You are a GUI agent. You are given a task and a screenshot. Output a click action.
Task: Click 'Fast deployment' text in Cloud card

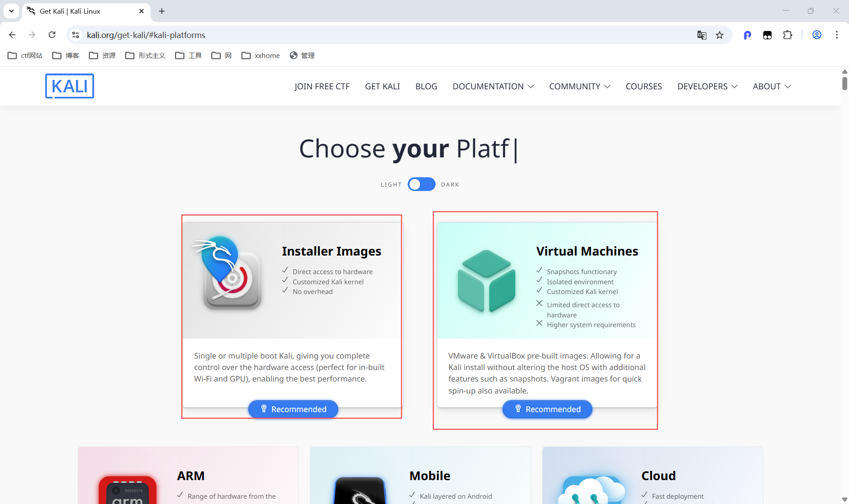click(x=678, y=496)
